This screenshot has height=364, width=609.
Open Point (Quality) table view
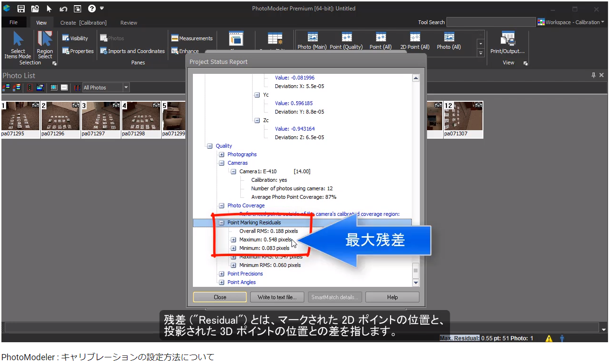[x=346, y=41]
